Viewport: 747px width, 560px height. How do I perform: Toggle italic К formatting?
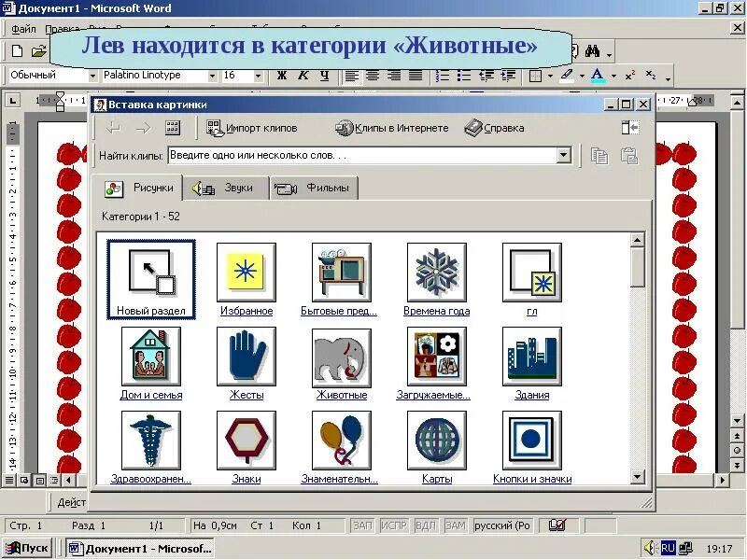coord(303,76)
